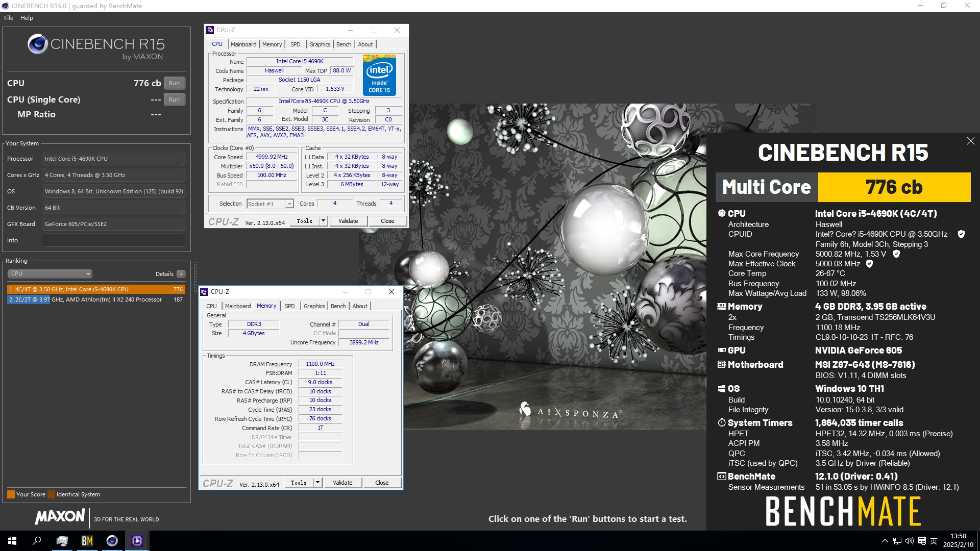Open About tab in lower CPU-Z window
The image size is (980, 551).
pos(360,306)
